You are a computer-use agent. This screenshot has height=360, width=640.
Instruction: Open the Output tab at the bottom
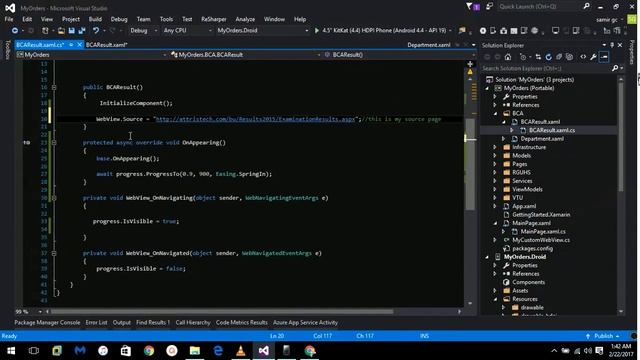[122, 322]
